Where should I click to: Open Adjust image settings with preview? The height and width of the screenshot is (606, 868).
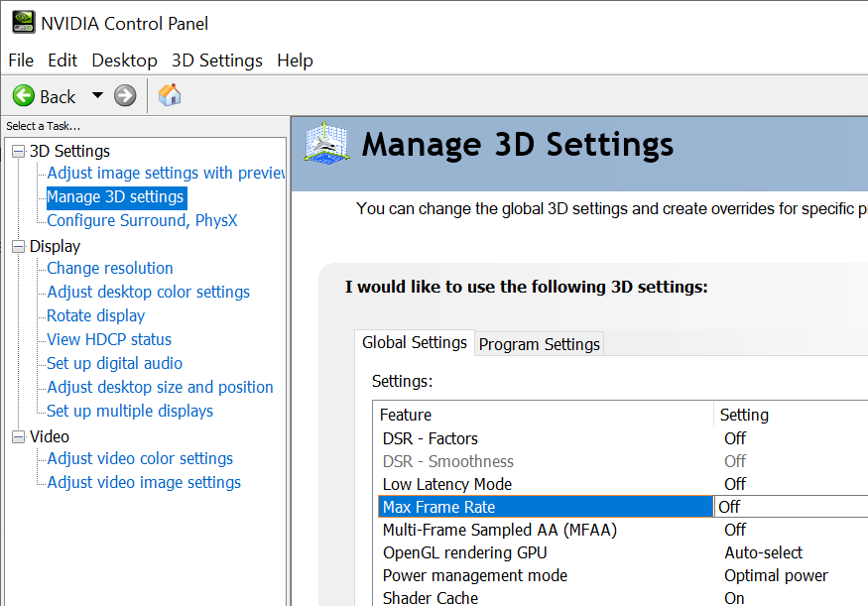tap(166, 174)
